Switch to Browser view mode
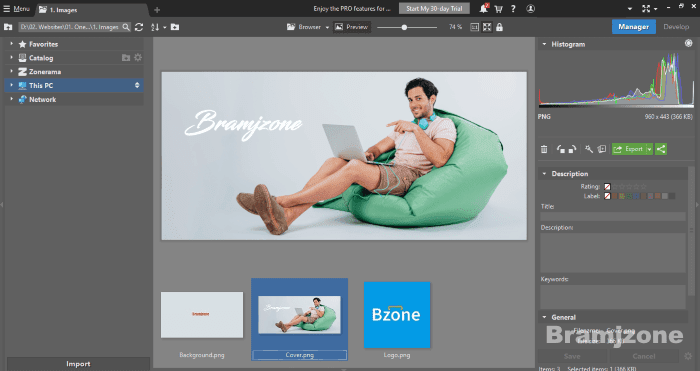This screenshot has width=700, height=371. tap(304, 27)
